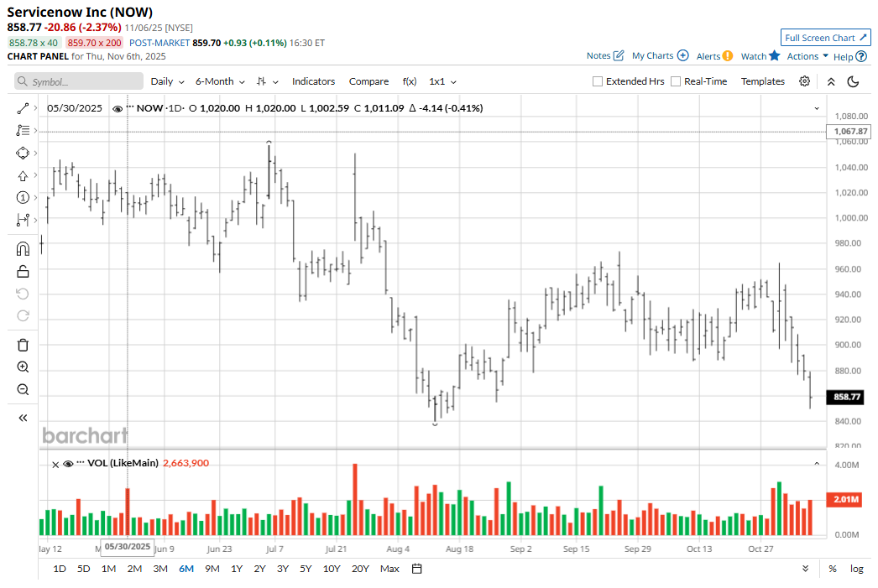The width and height of the screenshot is (878, 588).
Task: Expand bottom panel double-chevron down
Action: click(805, 569)
